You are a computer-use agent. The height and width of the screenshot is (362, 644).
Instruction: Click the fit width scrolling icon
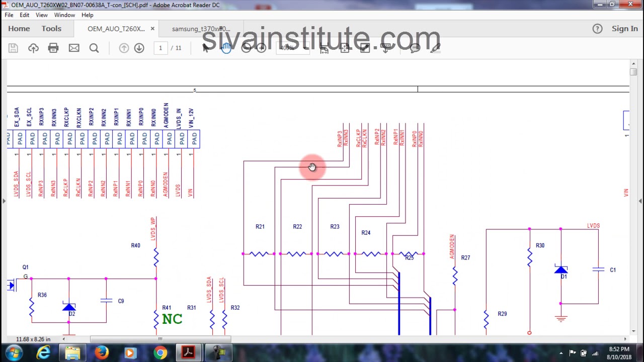324,48
